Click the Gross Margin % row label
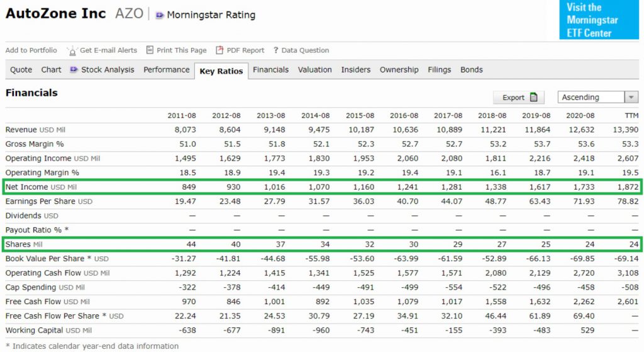The image size is (644, 352). tap(35, 144)
